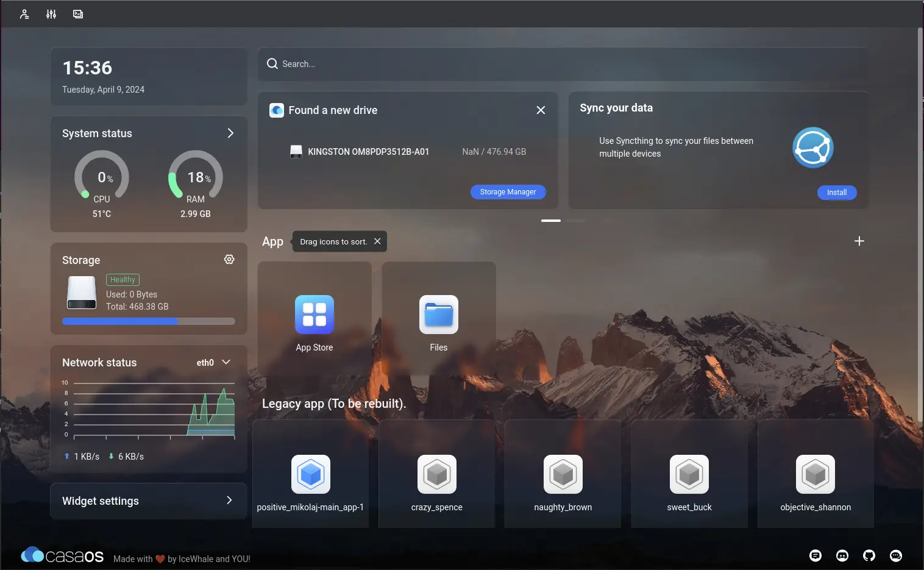This screenshot has height=570, width=924.
Task: Open the account profile icon
Action: 24,14
